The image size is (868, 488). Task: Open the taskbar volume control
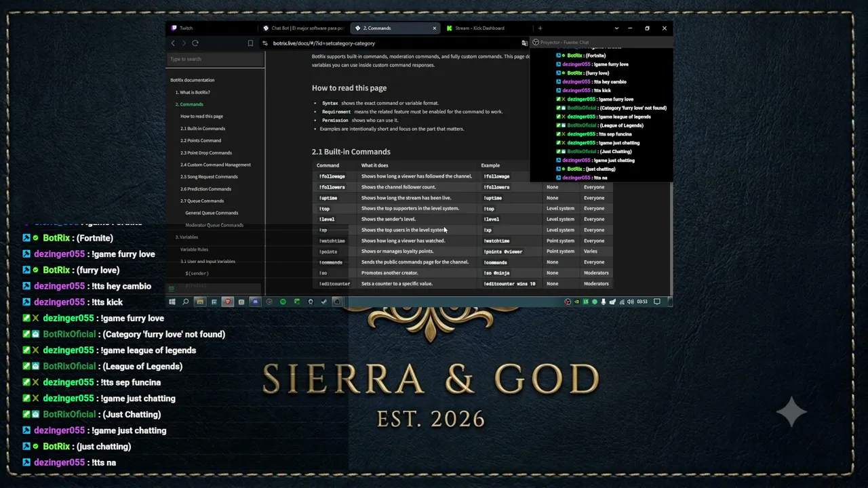pyautogui.click(x=631, y=302)
